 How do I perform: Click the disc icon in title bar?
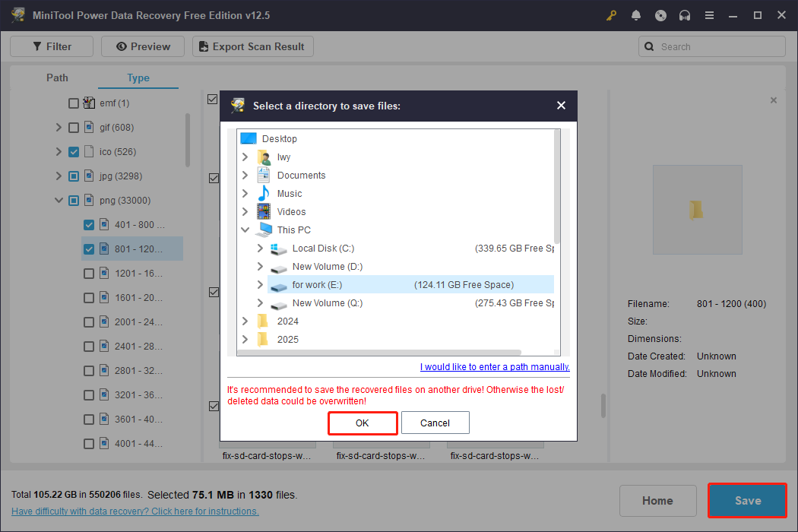tap(660, 15)
